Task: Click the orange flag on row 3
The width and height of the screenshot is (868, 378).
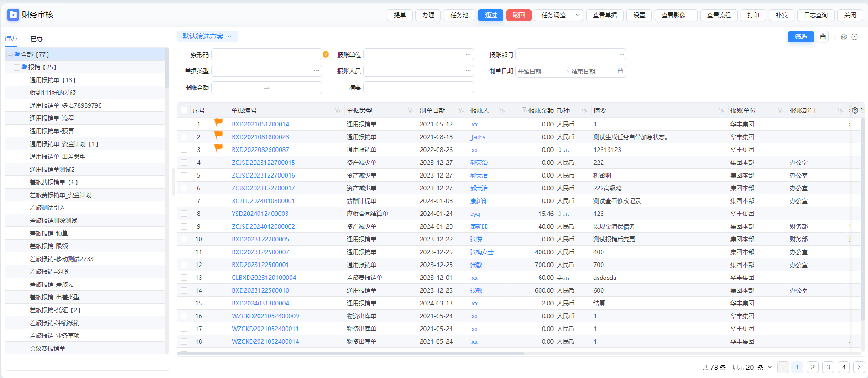Action: point(219,148)
